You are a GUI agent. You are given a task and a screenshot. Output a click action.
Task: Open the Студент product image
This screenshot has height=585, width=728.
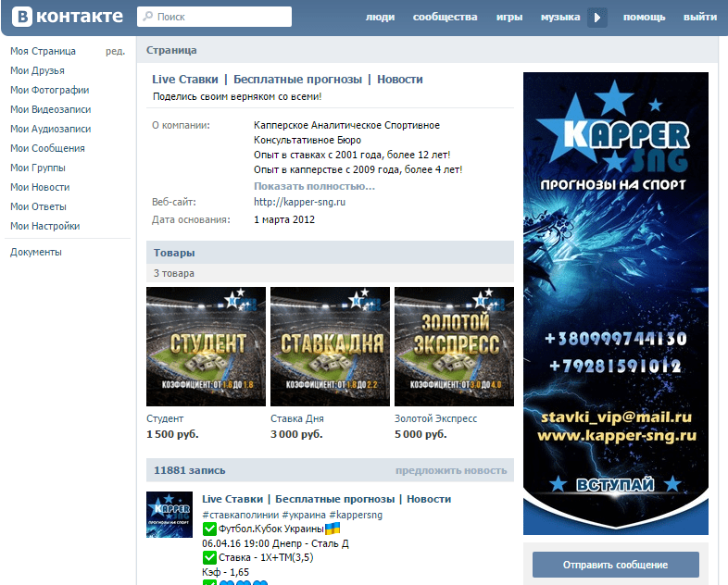pyautogui.click(x=207, y=346)
